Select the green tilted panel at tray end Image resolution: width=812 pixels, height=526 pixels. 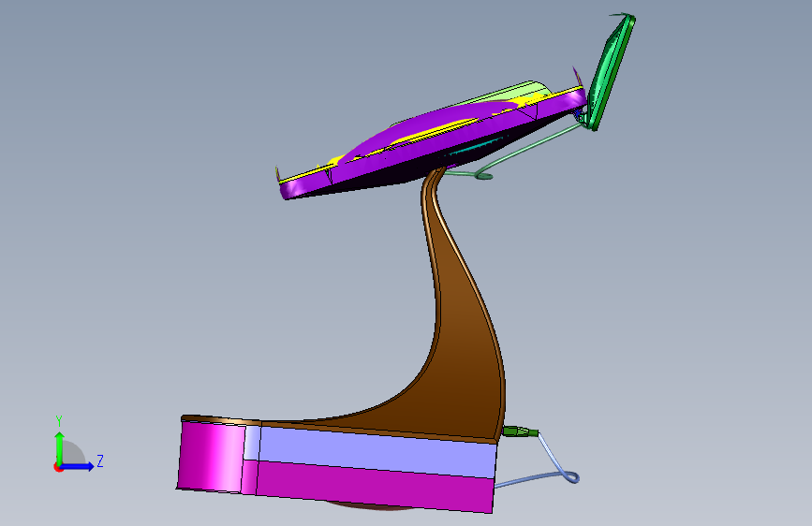coord(611,72)
